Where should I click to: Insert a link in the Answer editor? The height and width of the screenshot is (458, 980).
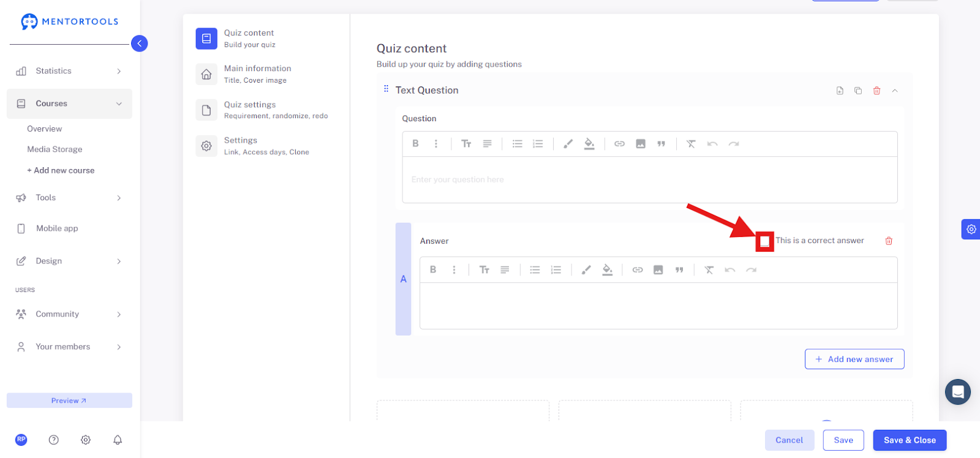point(638,270)
